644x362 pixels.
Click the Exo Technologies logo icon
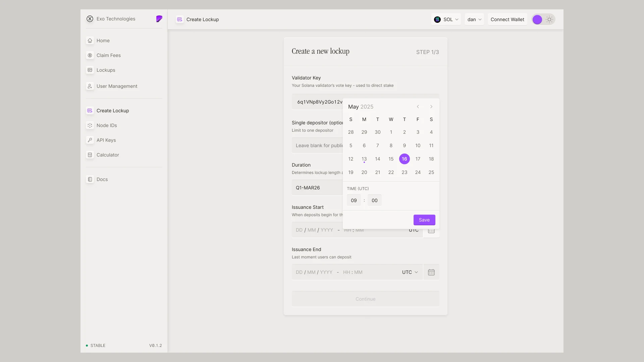pyautogui.click(x=90, y=19)
